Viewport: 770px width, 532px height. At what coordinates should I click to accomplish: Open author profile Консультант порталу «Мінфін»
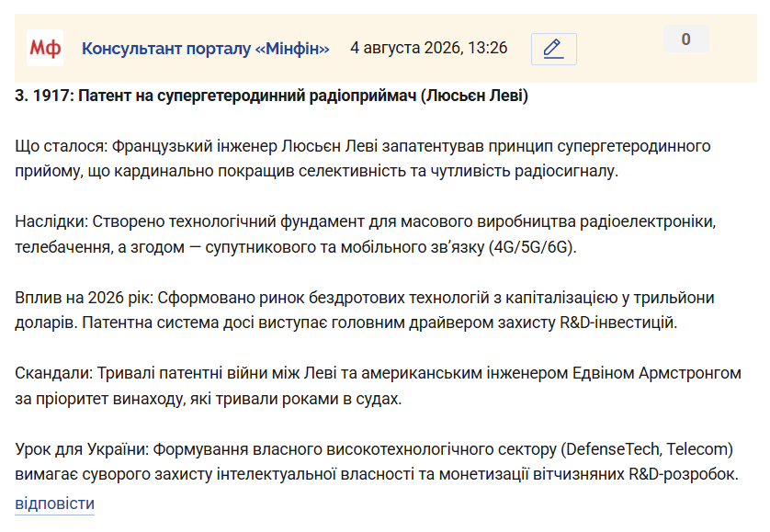coord(205,49)
